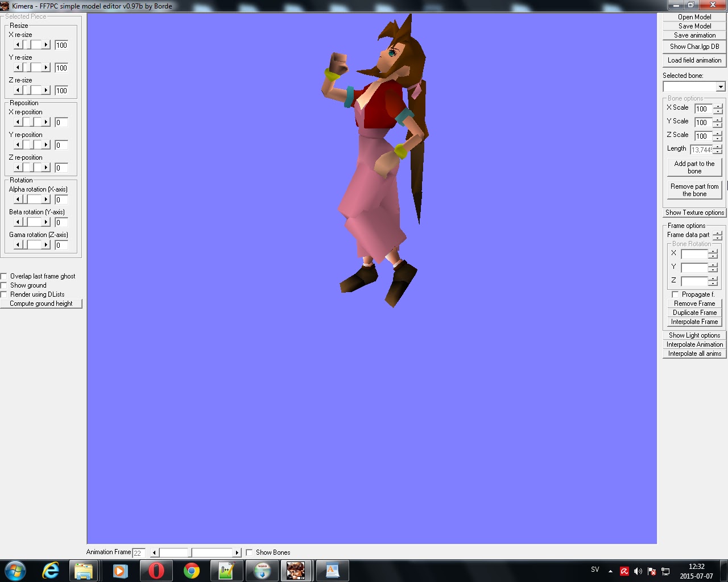Open Google Chrome from the taskbar
This screenshot has height=582, width=728.
coord(191,571)
